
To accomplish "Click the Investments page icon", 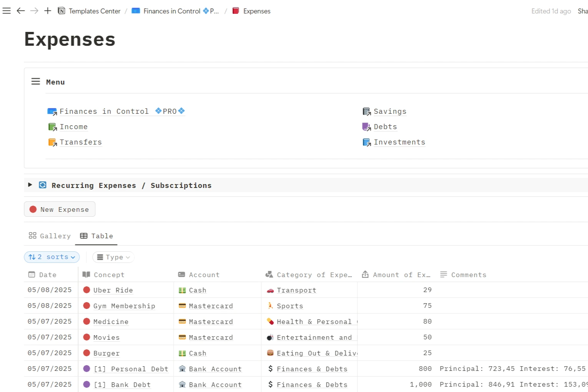I will [366, 142].
